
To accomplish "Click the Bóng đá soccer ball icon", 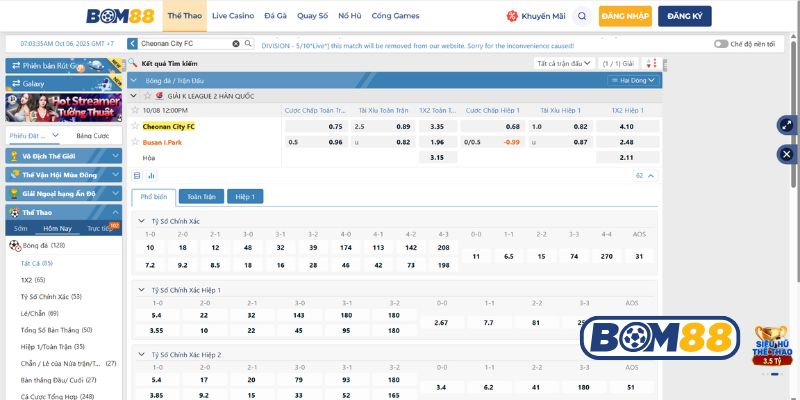I will coord(15,245).
